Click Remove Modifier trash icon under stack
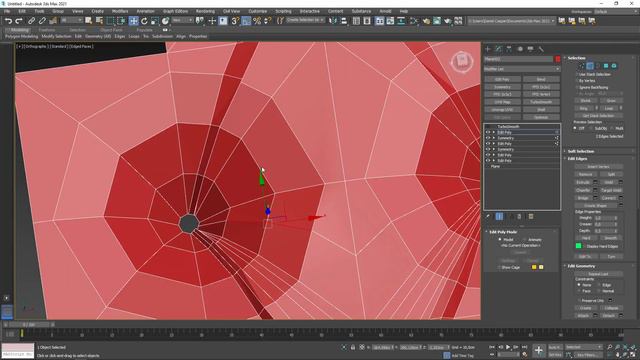 click(519, 216)
